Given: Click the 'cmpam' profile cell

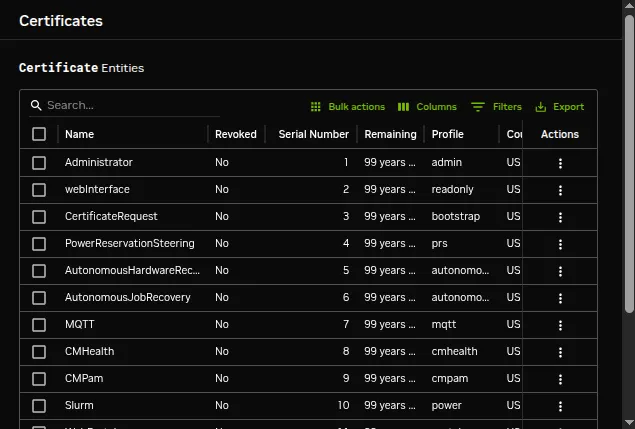Looking at the screenshot, I should coord(450,378).
